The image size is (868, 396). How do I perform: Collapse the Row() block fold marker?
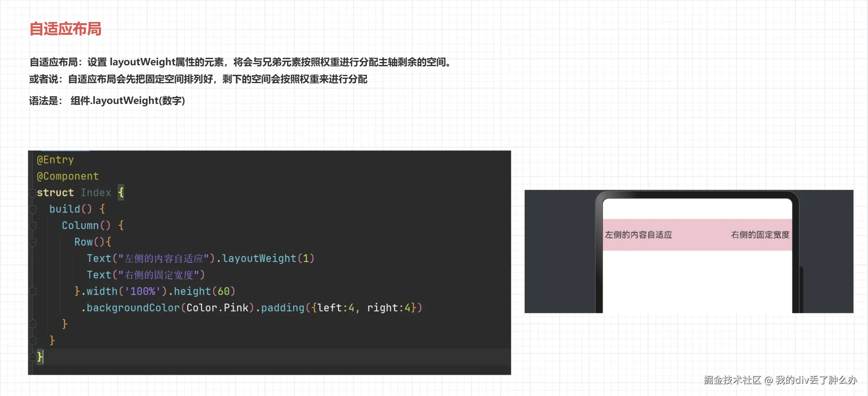pyautogui.click(x=33, y=242)
